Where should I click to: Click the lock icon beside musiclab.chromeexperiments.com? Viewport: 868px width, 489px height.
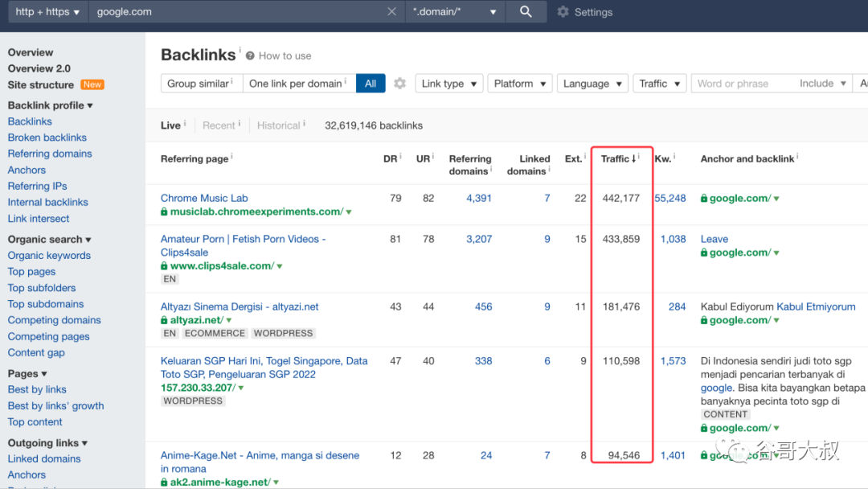point(164,212)
